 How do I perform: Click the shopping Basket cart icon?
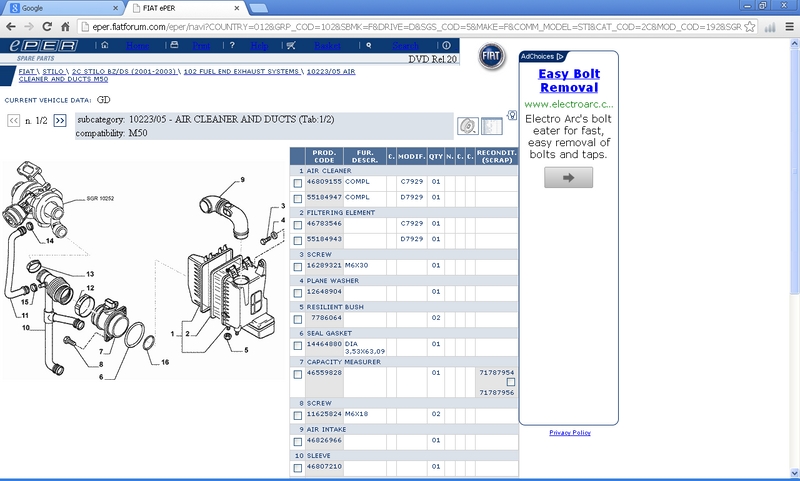(291, 46)
